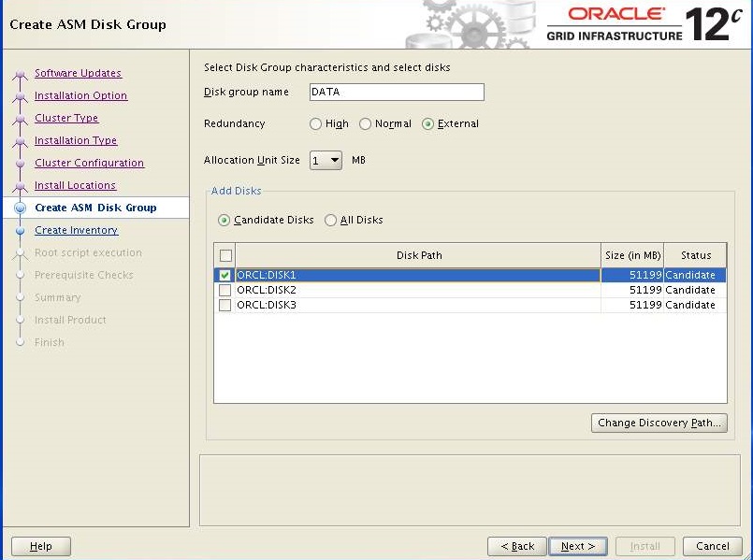Click the 51199 size cell of ORCL:DISK2
This screenshot has width=753, height=560.
[632, 291]
